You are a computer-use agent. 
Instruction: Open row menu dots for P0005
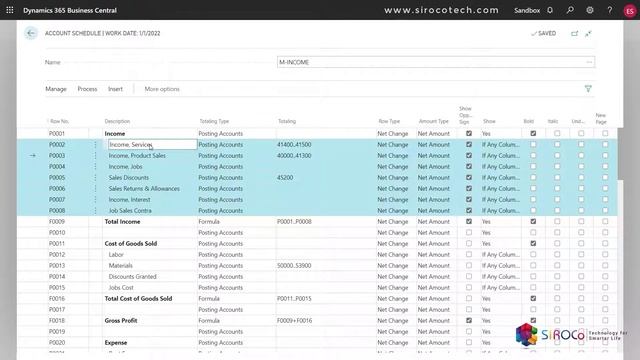[x=96, y=178]
